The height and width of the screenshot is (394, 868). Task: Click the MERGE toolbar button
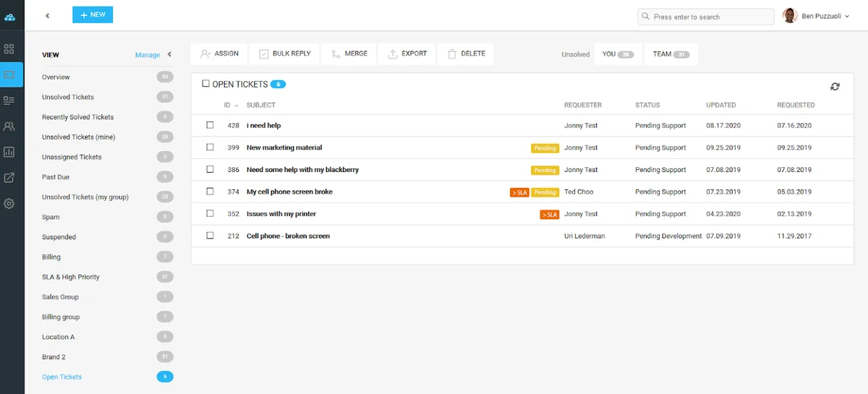pyautogui.click(x=349, y=53)
